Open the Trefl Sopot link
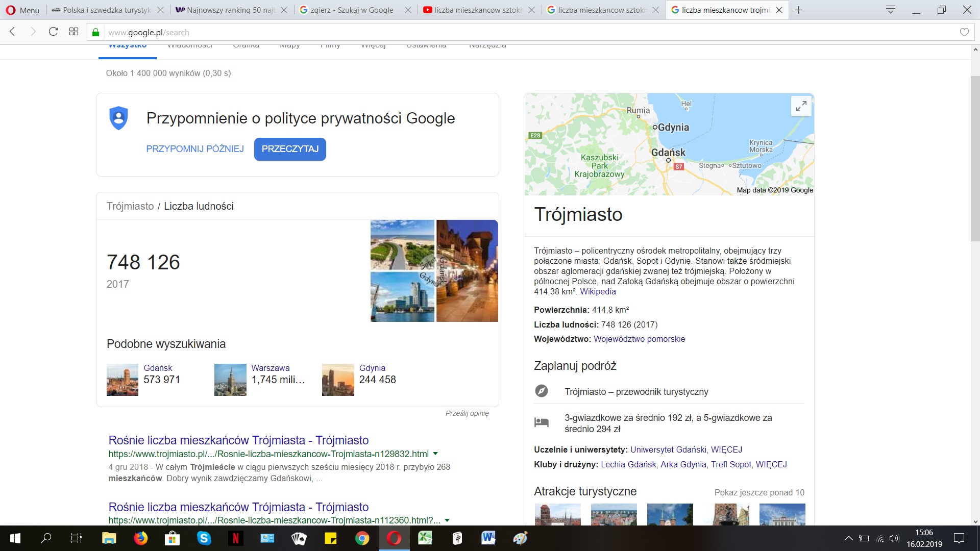 [731, 465]
